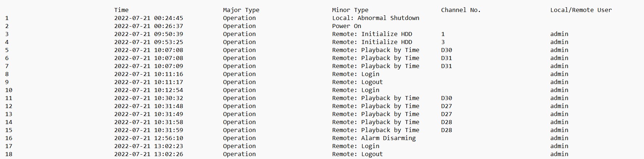Click Remote: Login in row 8
The width and height of the screenshot is (644, 159).
[x=355, y=74]
